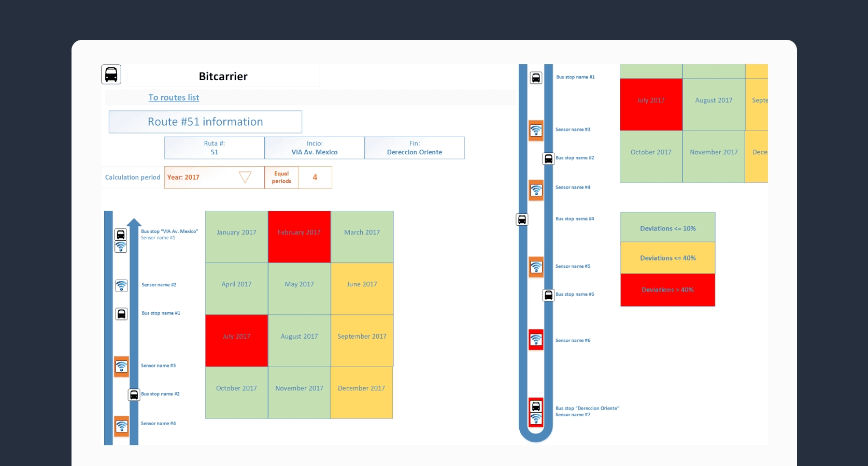Click the Calculation period label
Screen dimensions: 868x466
coord(133,177)
